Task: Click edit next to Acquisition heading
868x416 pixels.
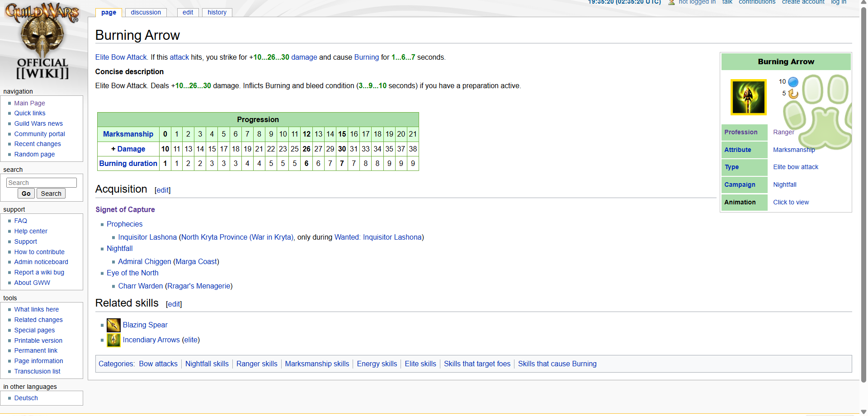Action: pyautogui.click(x=163, y=190)
